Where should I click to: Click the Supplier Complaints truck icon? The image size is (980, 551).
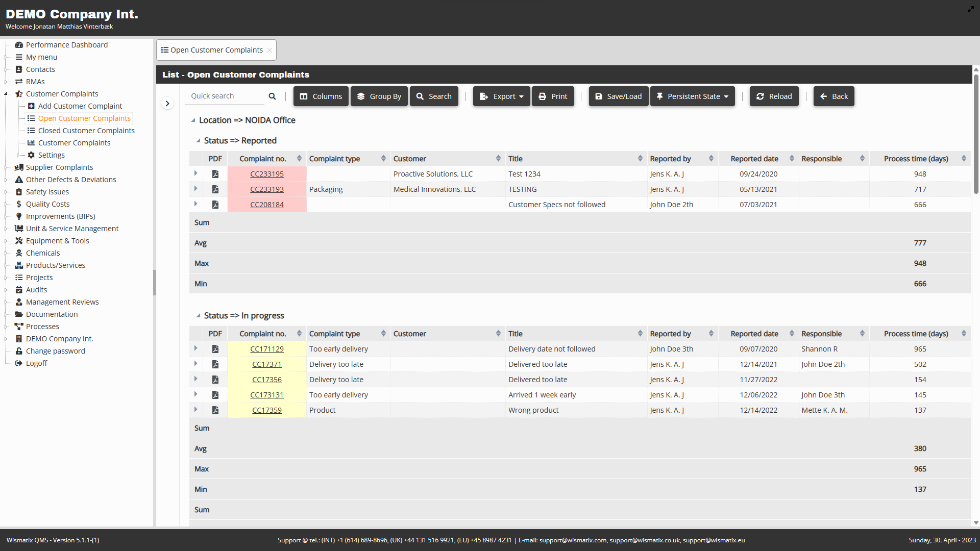point(19,167)
